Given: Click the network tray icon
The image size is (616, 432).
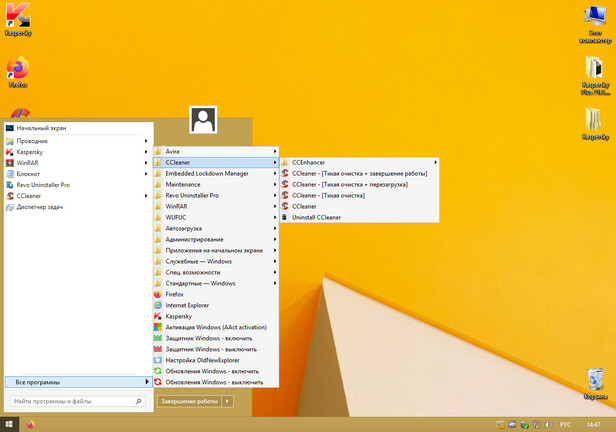Looking at the screenshot, I should click(536, 425).
